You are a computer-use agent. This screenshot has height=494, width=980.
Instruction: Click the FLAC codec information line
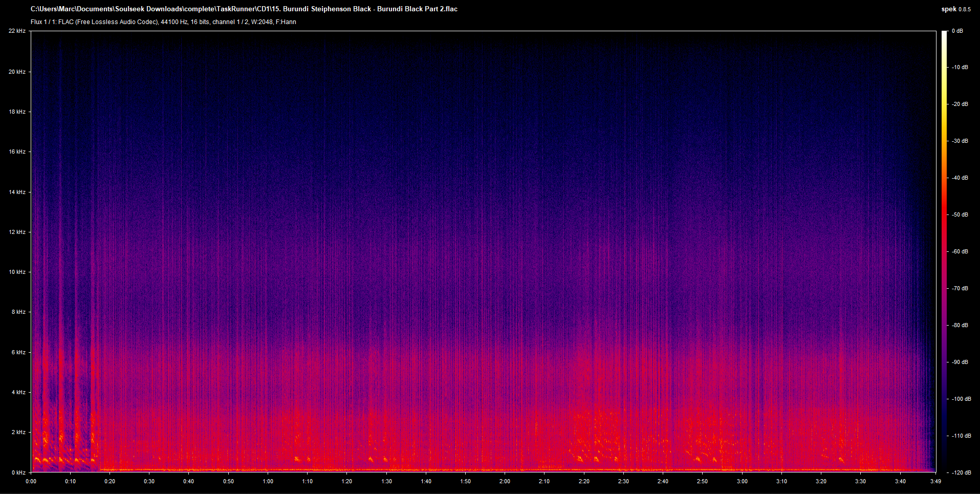tap(163, 22)
